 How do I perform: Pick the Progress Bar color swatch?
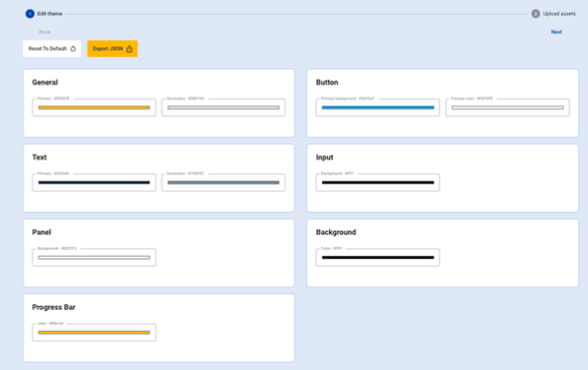point(94,333)
